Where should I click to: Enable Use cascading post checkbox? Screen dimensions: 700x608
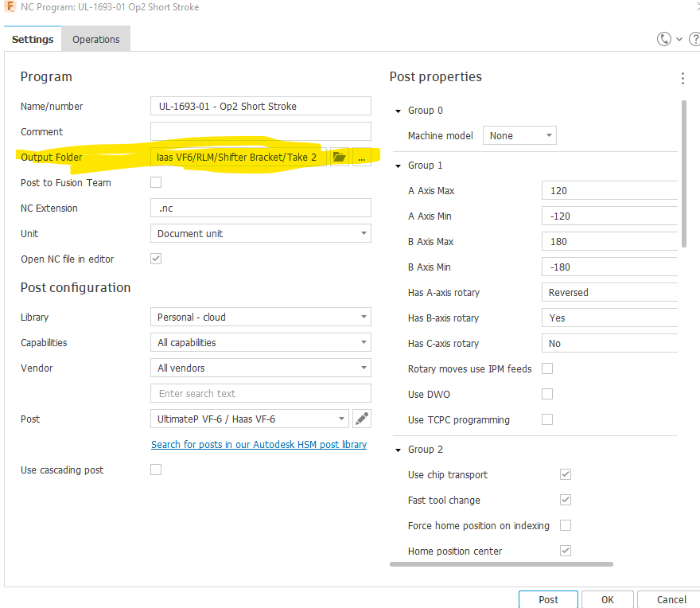coord(156,470)
